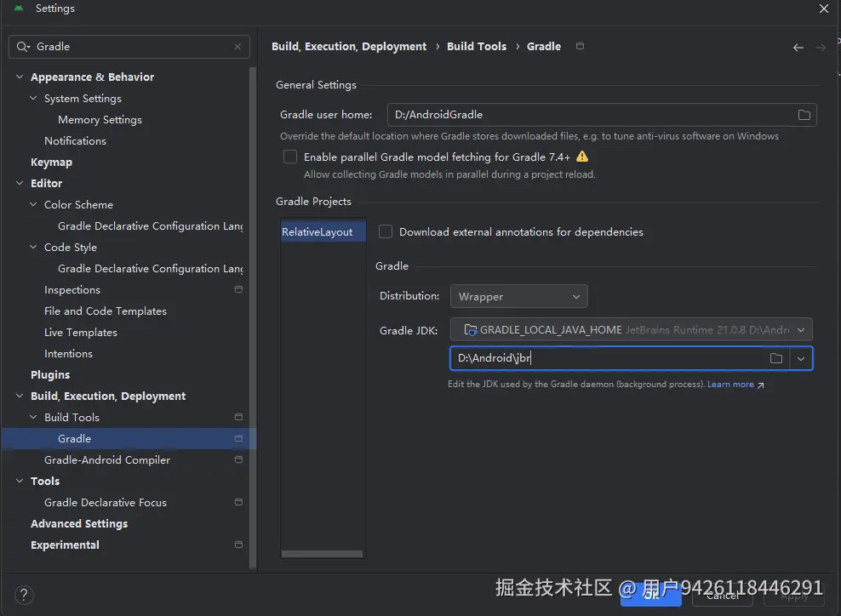Navigate back with the left arrow
This screenshot has height=616, width=841.
[798, 47]
